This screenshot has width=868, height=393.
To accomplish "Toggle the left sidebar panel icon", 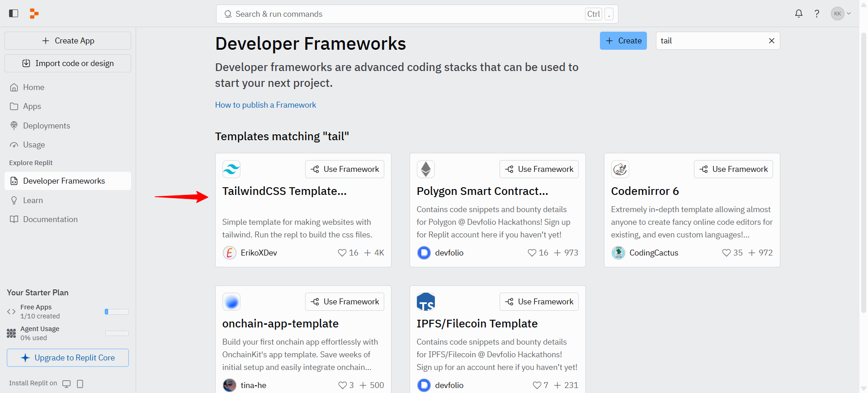I will pyautogui.click(x=14, y=14).
